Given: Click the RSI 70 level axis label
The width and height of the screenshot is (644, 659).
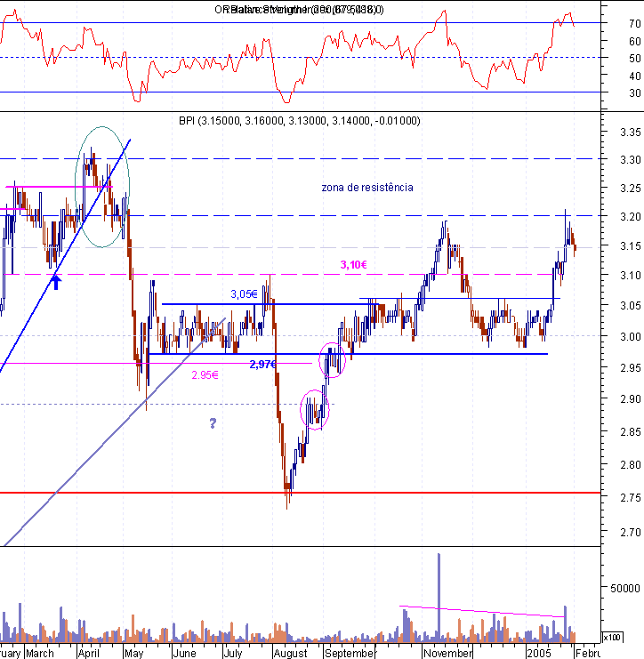Looking at the screenshot, I should click(x=635, y=24).
